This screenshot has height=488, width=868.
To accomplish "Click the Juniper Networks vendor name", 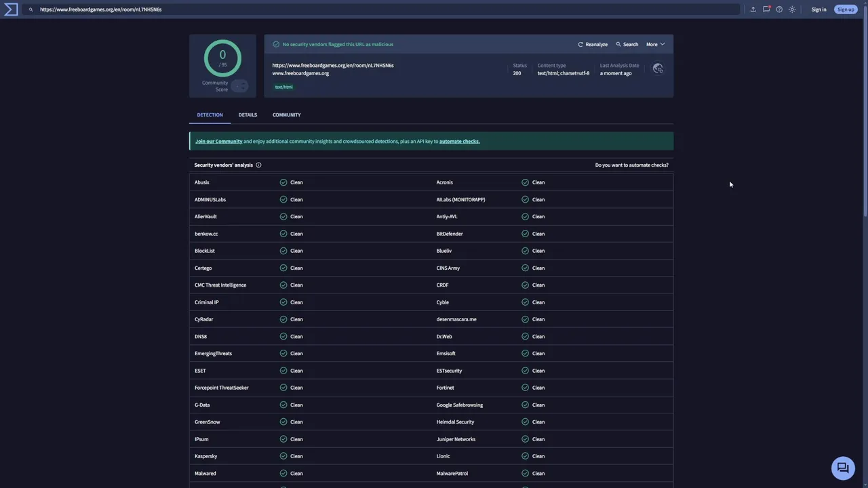I will click(456, 439).
